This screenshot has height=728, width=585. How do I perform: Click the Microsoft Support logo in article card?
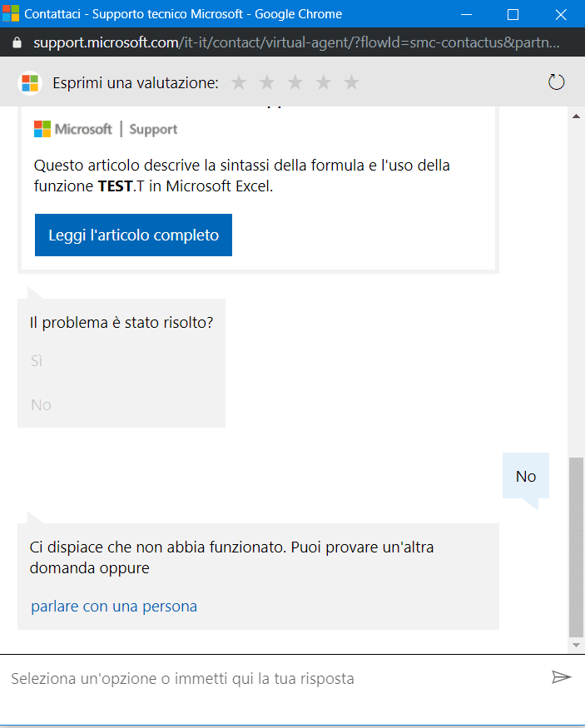pyautogui.click(x=106, y=129)
